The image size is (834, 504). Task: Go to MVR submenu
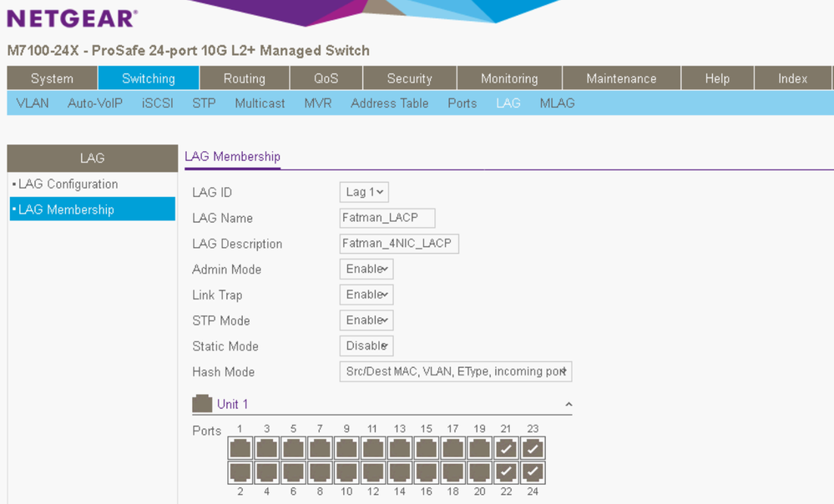318,103
